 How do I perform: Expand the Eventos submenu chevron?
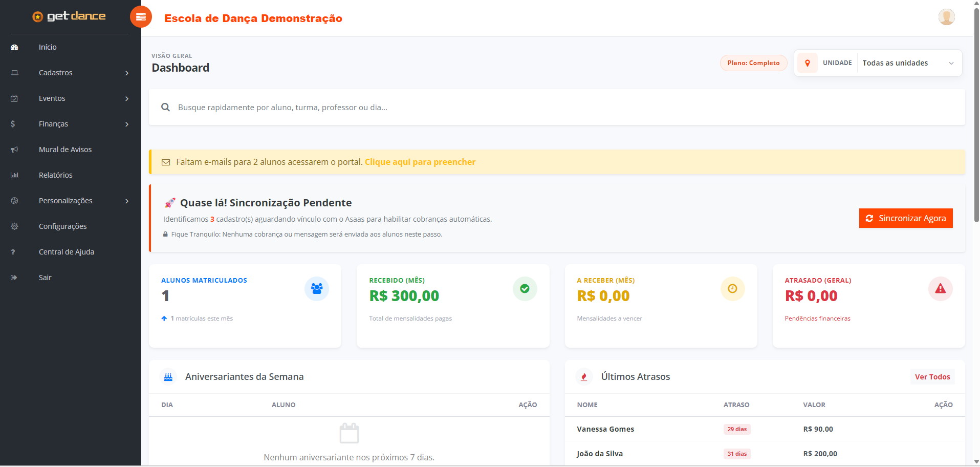[127, 98]
